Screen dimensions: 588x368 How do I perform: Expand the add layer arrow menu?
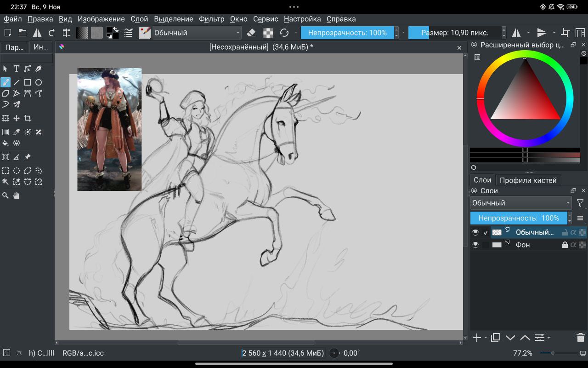tap(486, 338)
